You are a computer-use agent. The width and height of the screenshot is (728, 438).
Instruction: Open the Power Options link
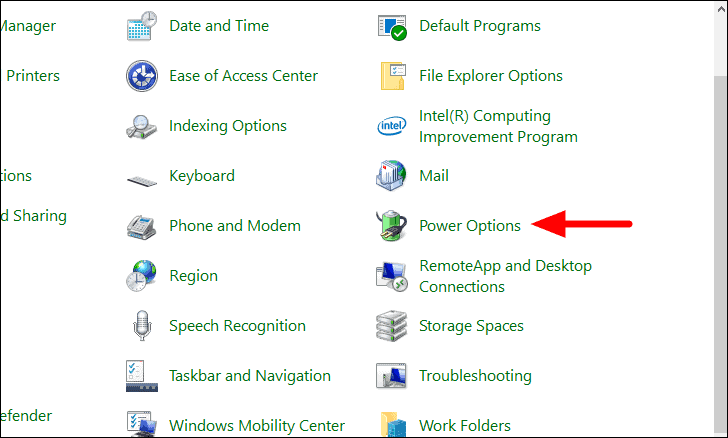point(469,226)
